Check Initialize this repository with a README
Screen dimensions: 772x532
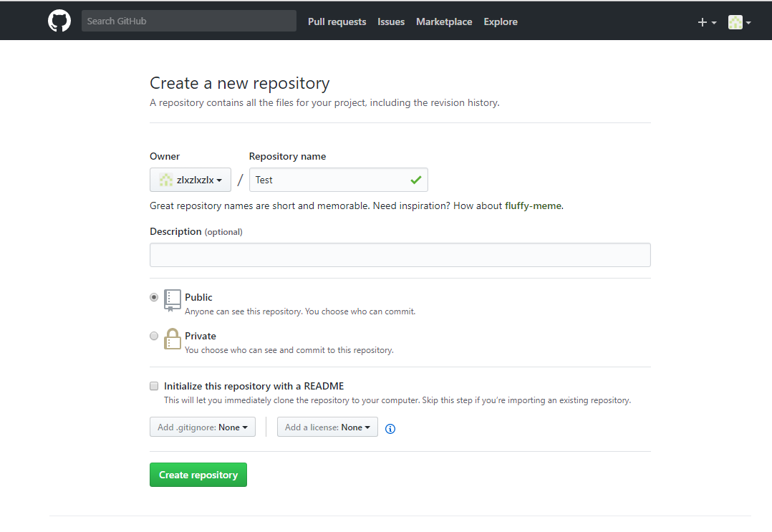coord(154,387)
